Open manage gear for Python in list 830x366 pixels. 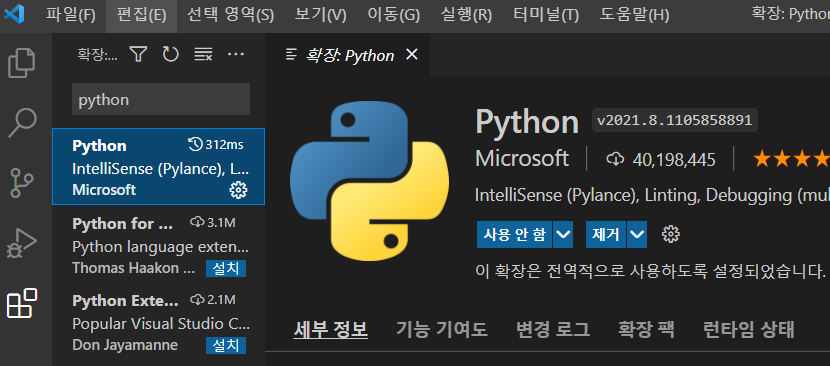click(x=238, y=190)
